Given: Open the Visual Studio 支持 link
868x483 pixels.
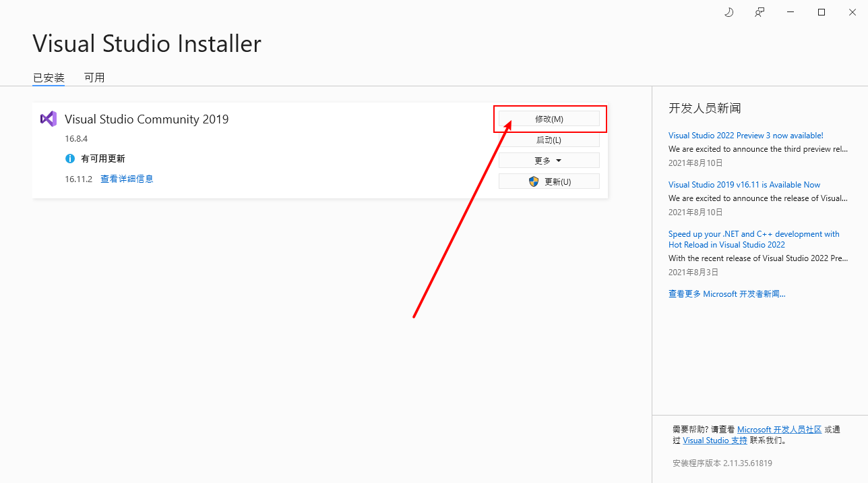Looking at the screenshot, I should click(715, 441).
